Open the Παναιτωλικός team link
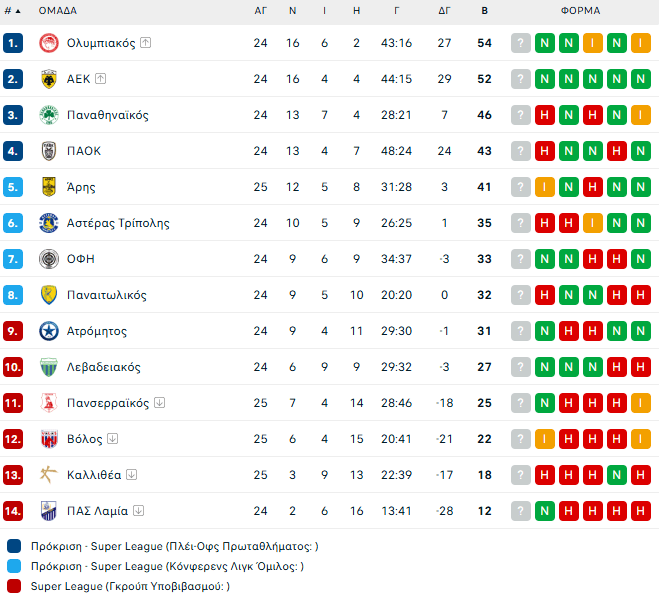 (107, 295)
